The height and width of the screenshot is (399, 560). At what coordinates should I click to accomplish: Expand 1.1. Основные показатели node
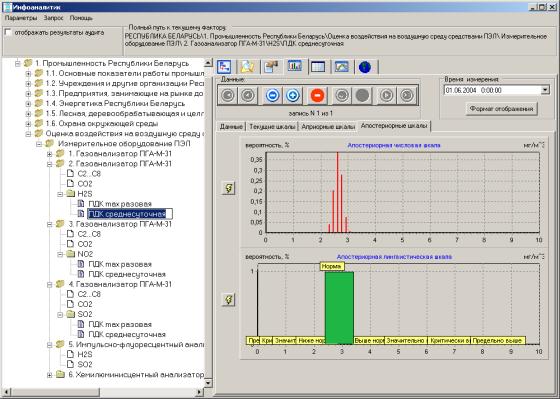pos(28,74)
